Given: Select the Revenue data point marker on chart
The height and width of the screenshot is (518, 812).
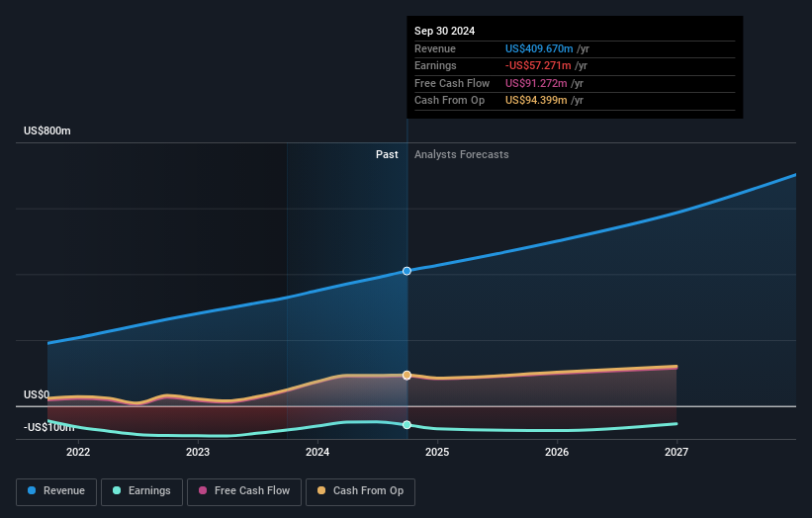Looking at the screenshot, I should point(407,271).
